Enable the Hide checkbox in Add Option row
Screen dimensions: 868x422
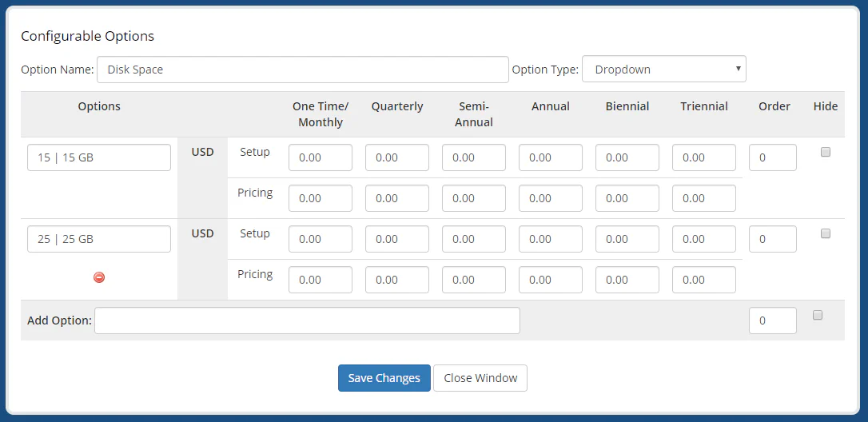click(818, 316)
